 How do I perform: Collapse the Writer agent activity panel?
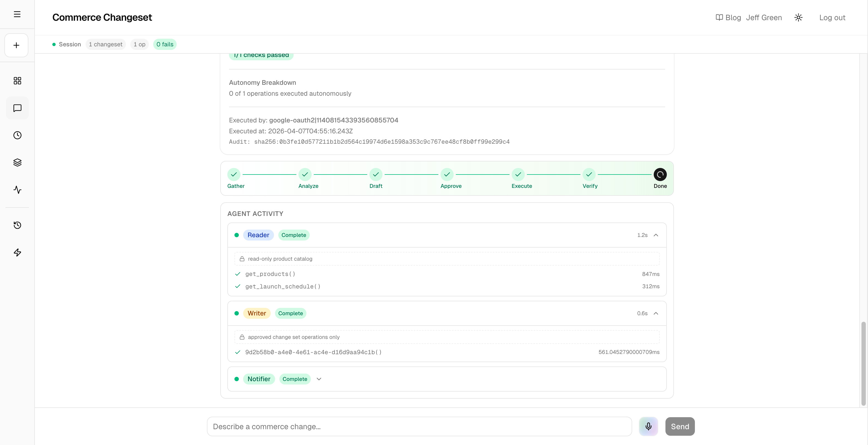coord(656,313)
